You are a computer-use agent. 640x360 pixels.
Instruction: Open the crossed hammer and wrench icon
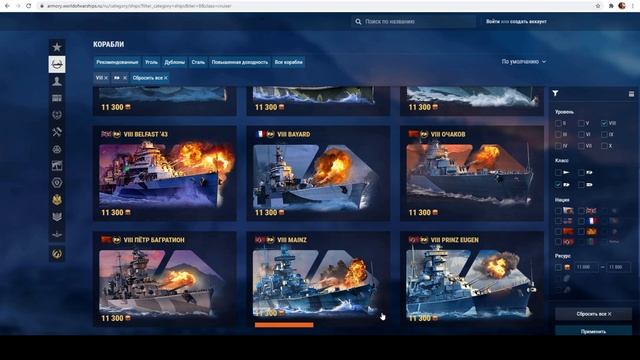(x=57, y=131)
